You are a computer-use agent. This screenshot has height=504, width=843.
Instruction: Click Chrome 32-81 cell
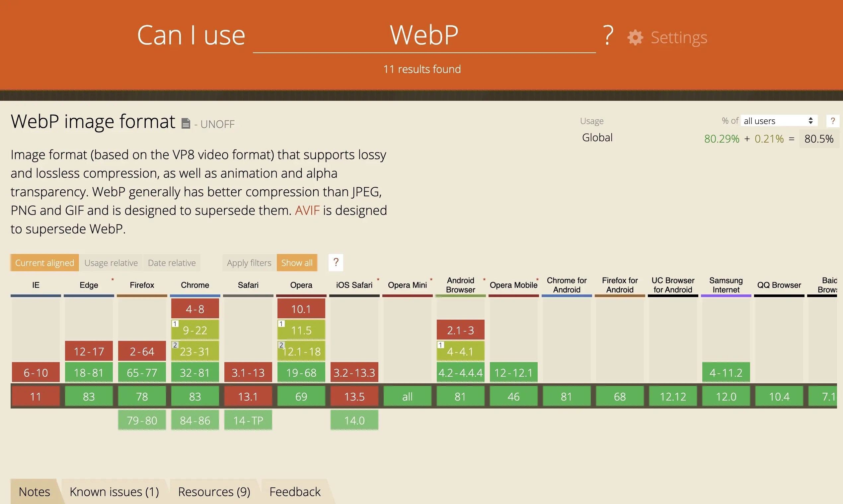click(195, 372)
